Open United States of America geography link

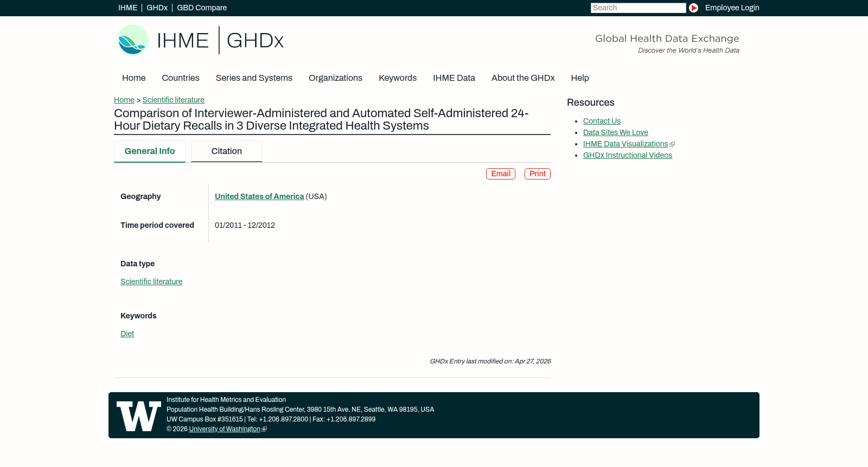[259, 196]
